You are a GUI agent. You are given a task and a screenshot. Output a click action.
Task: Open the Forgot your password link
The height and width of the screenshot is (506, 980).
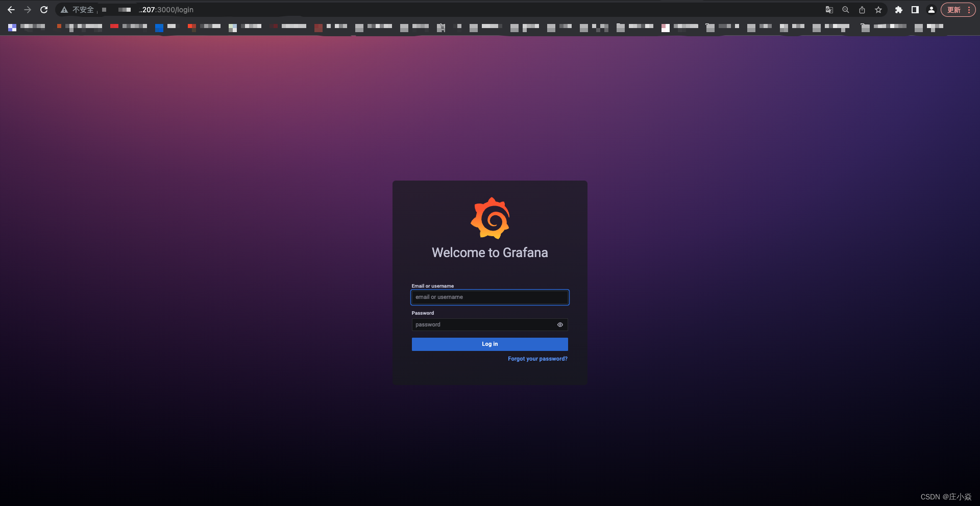[537, 359]
